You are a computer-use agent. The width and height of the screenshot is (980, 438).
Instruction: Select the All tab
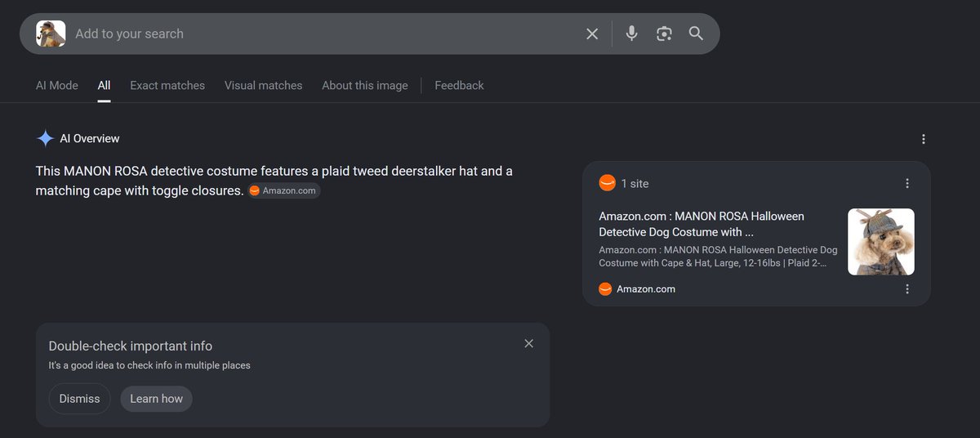pos(104,85)
